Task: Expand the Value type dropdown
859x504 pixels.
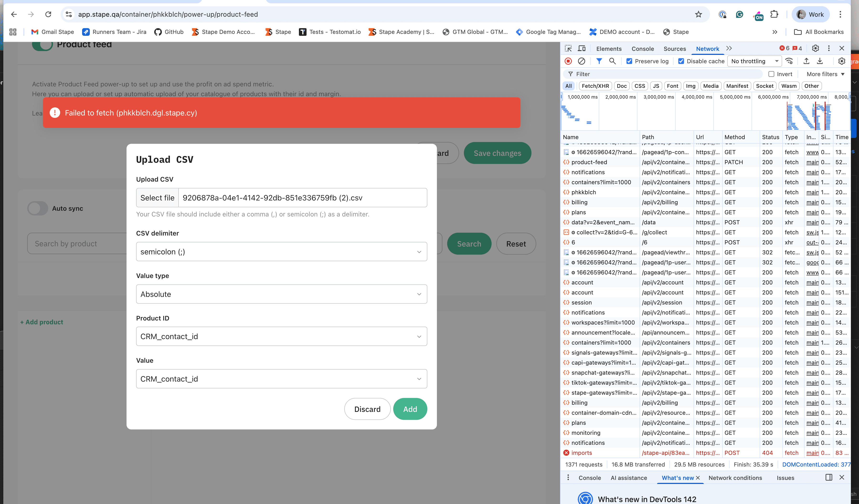Action: 281,294
